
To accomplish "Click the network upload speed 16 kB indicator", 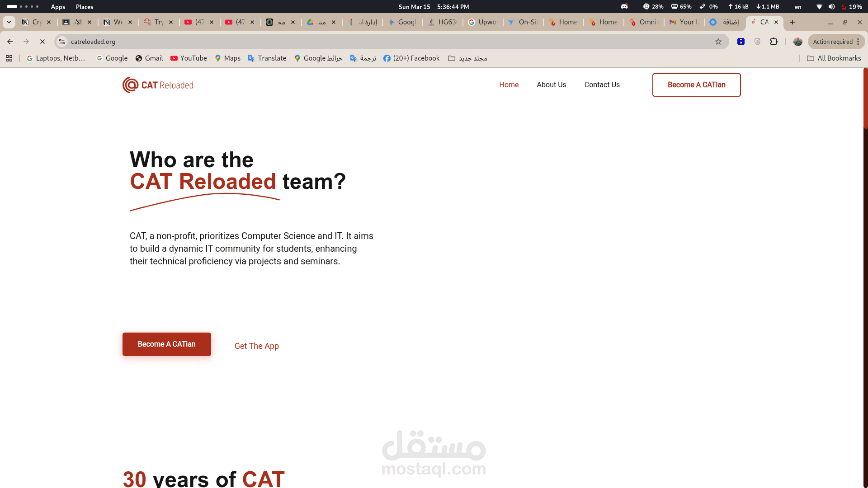I will 738,7.
